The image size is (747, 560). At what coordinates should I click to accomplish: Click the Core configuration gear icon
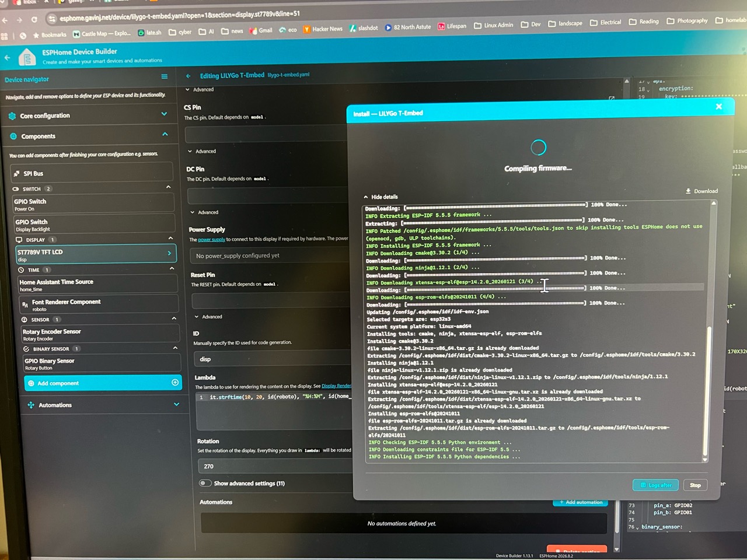12,116
